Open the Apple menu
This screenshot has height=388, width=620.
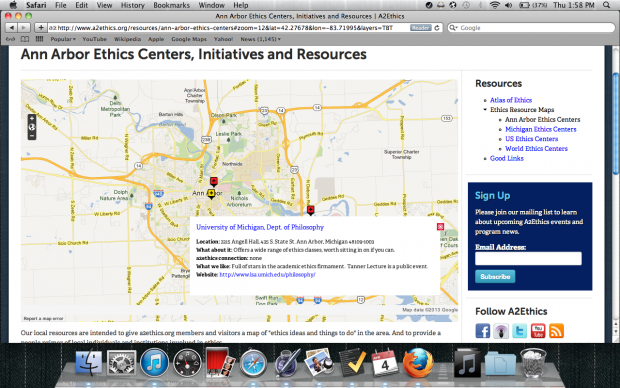(x=13, y=5)
